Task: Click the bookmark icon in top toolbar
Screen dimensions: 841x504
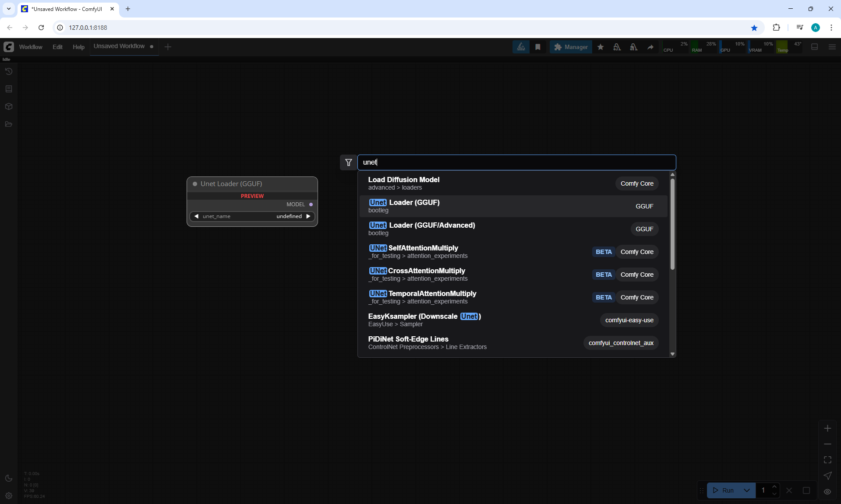Action: [538, 47]
